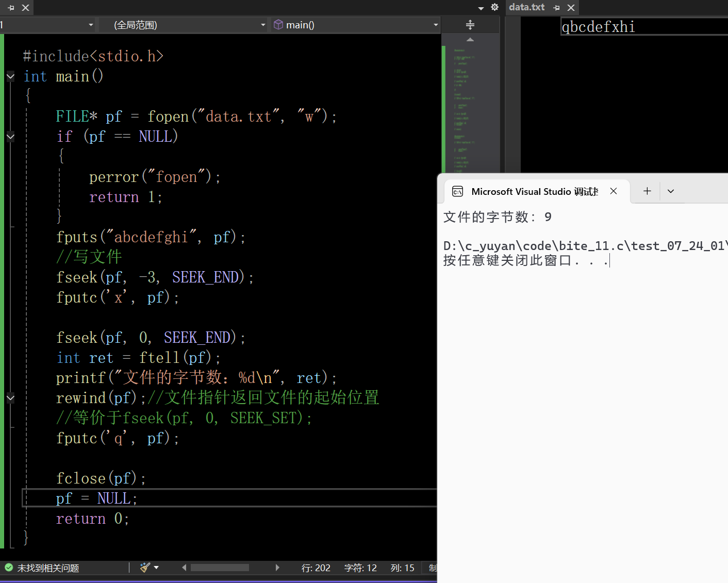The image size is (728, 583).
Task: Click the fclose(pf) line
Action: coord(101,478)
